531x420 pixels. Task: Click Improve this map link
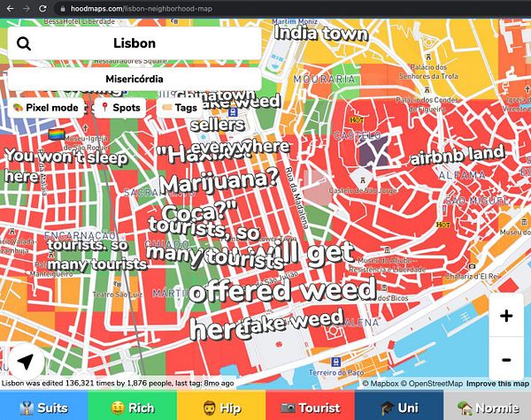(497, 384)
